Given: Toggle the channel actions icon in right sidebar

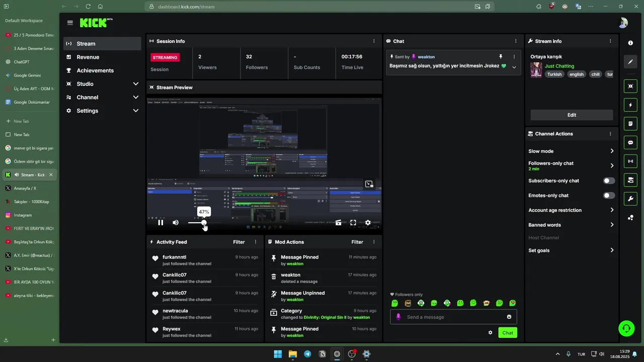Looking at the screenshot, I should 630,180.
